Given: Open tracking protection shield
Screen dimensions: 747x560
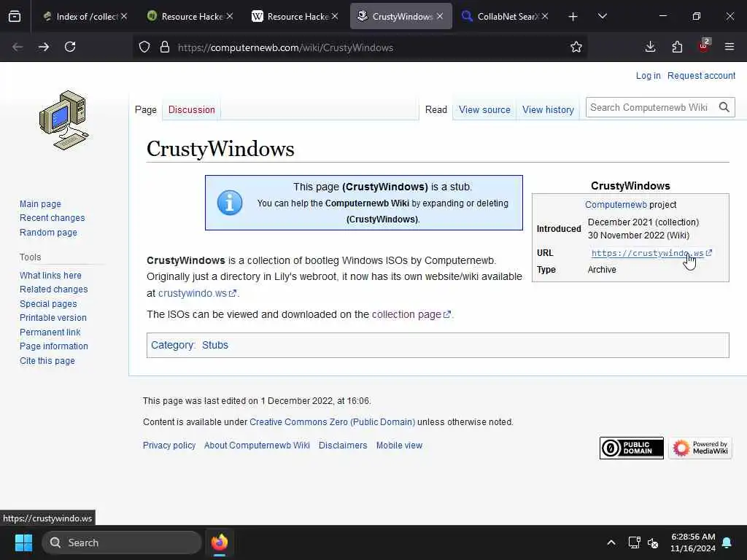Looking at the screenshot, I should coord(144,47).
